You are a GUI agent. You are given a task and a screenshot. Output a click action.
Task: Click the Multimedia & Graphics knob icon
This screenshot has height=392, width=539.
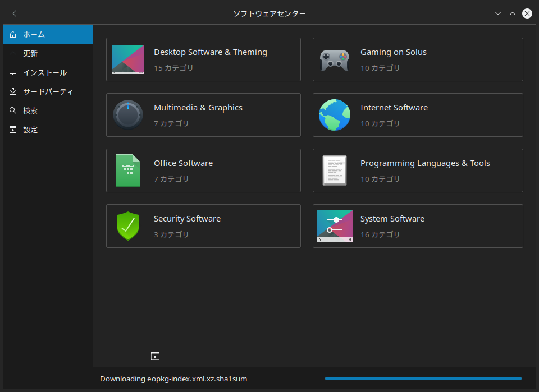point(128,115)
